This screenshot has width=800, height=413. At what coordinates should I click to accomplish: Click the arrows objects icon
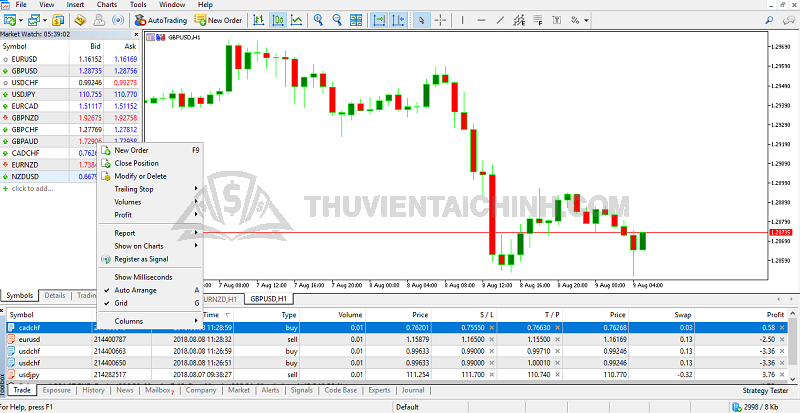pos(575,20)
